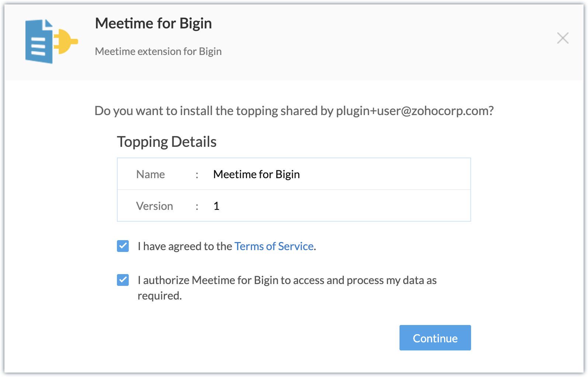This screenshot has width=588, height=377.
Task: Click the Continue button
Action: [435, 338]
